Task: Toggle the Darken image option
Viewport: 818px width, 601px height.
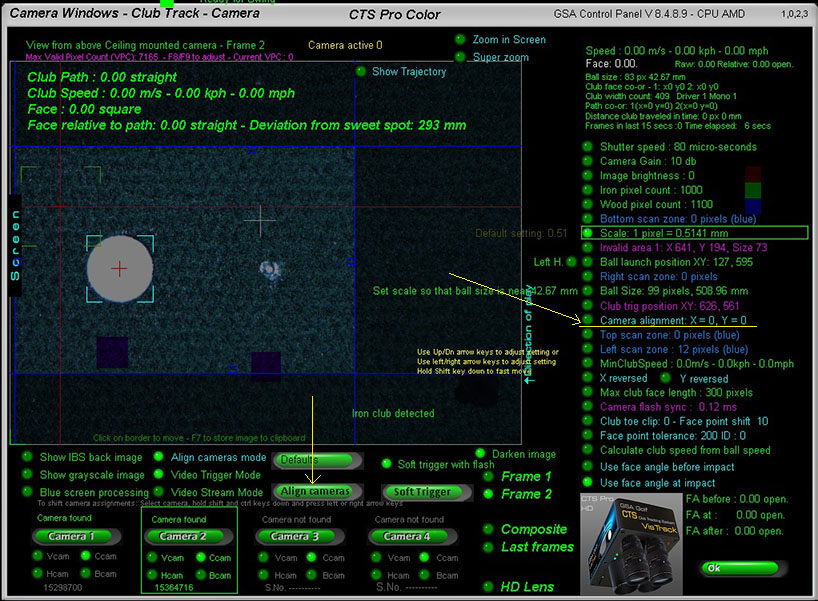Action: pos(480,453)
